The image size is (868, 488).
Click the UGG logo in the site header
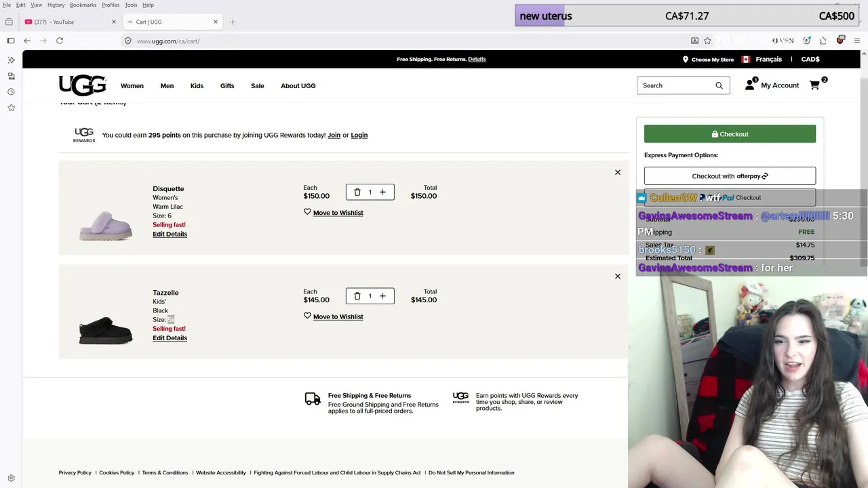pos(82,85)
